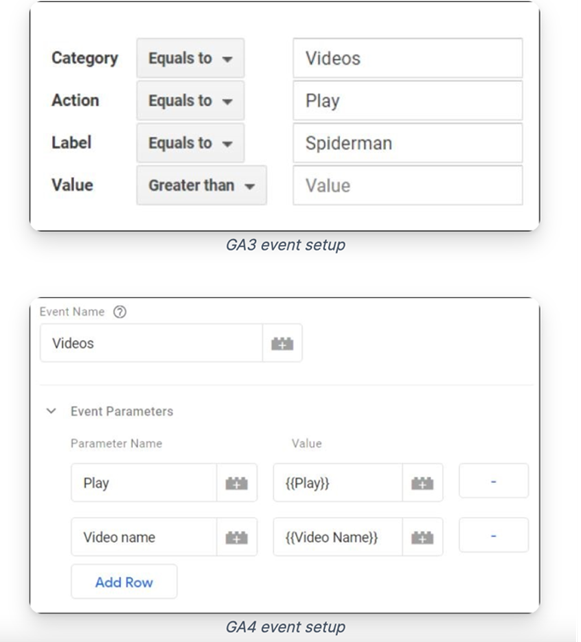The image size is (581, 642).
Task: Click the empty Value input field
Action: [408, 185]
